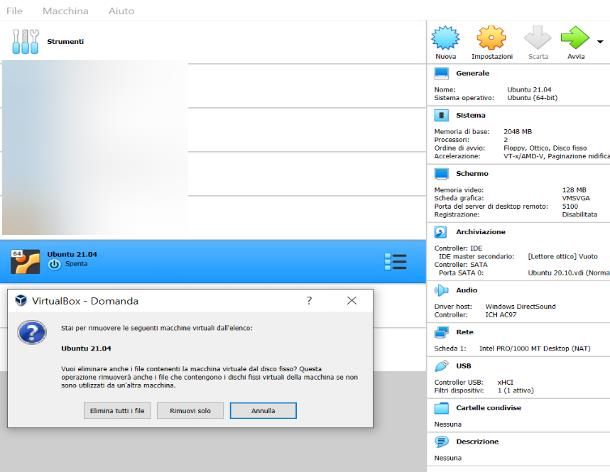Click Intel PRO/1000 MT Desktop (NAT) text

click(x=535, y=348)
